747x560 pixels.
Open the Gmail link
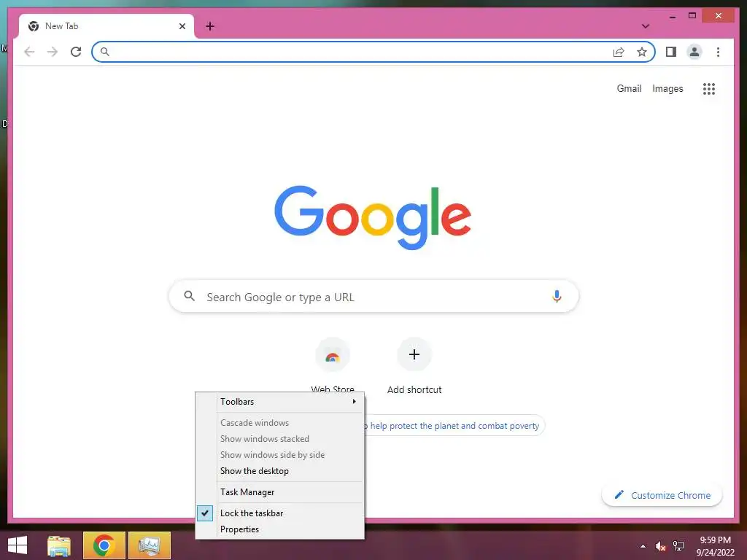629,88
